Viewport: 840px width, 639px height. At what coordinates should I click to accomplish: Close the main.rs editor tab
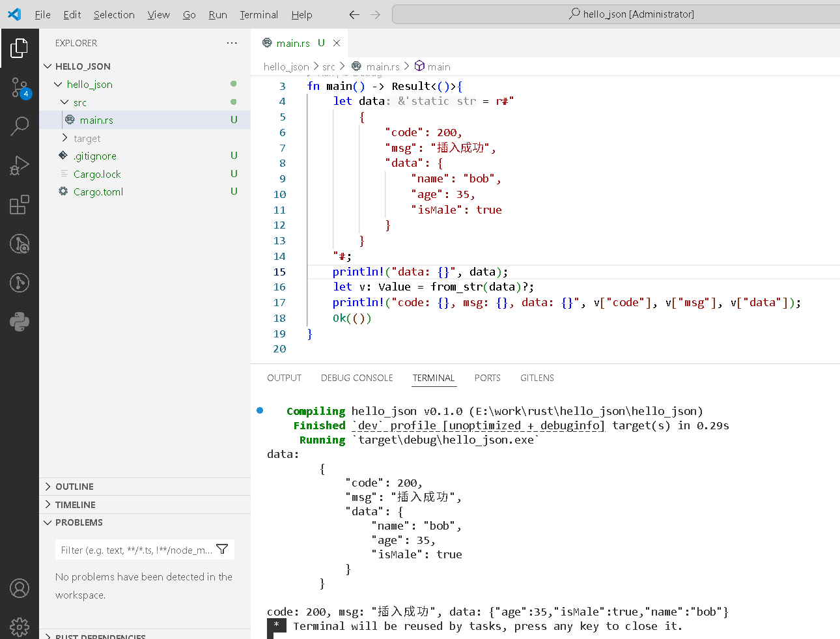pos(337,43)
